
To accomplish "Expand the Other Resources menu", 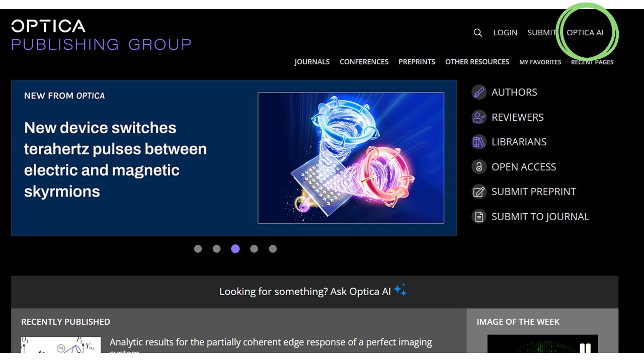I will tap(477, 62).
